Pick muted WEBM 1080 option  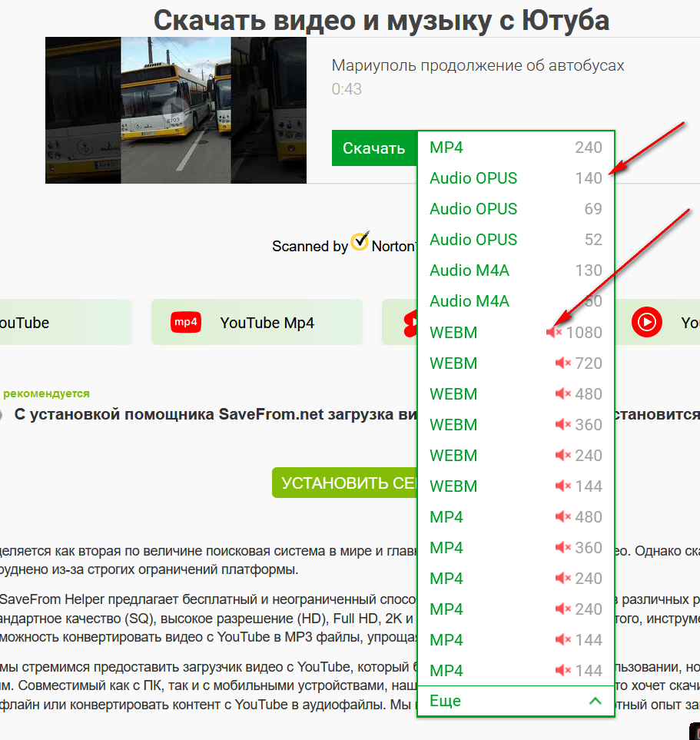click(x=516, y=332)
